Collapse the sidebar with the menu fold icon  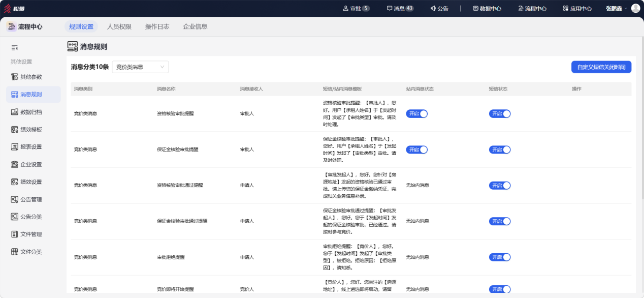[x=15, y=48]
